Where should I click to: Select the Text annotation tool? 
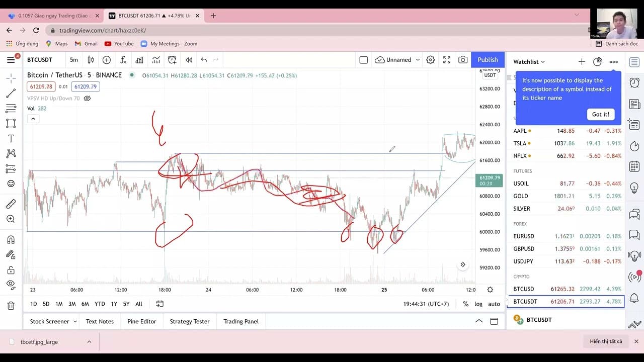click(11, 138)
